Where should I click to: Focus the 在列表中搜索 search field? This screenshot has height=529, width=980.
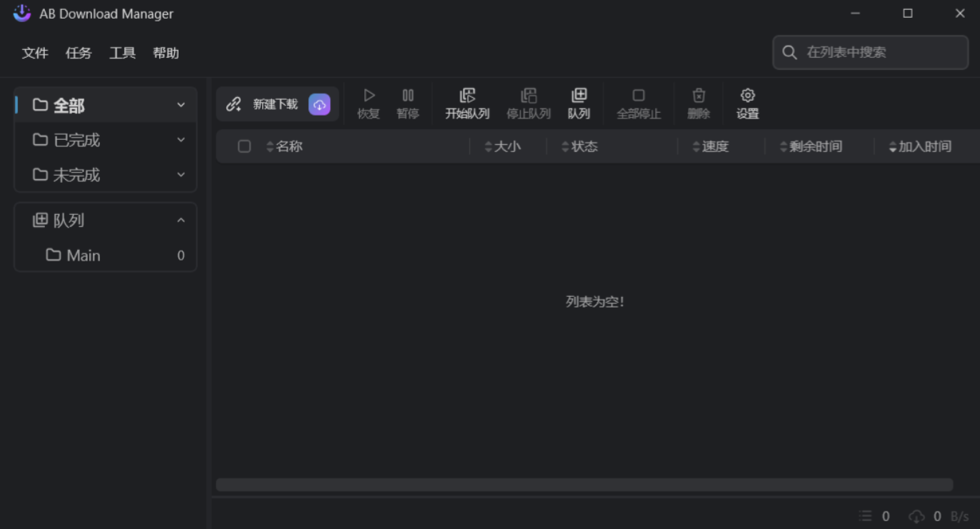click(871, 52)
